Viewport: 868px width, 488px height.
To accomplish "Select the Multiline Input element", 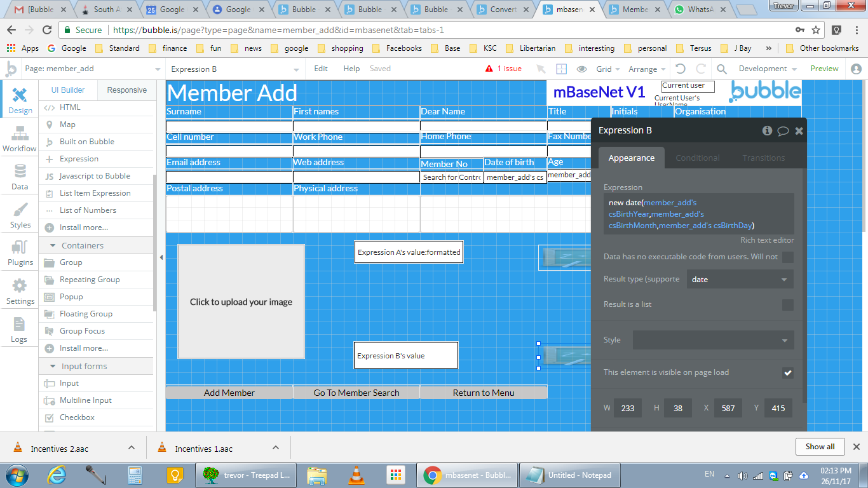I will point(85,400).
